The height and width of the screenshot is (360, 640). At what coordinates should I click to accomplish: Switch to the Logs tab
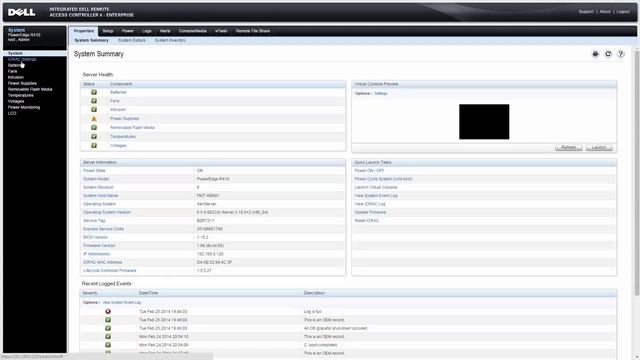click(x=147, y=31)
